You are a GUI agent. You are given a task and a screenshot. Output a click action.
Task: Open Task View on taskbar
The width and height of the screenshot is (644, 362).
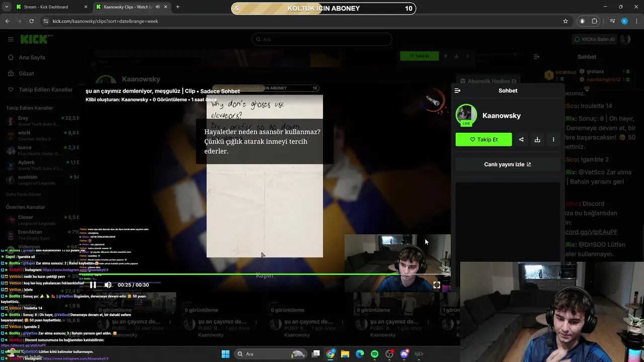tap(315, 354)
